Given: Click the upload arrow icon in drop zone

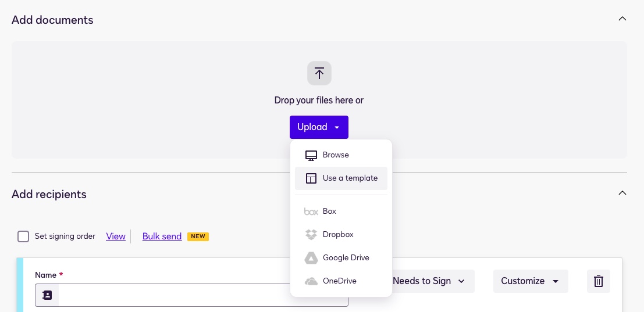Looking at the screenshot, I should [x=319, y=73].
